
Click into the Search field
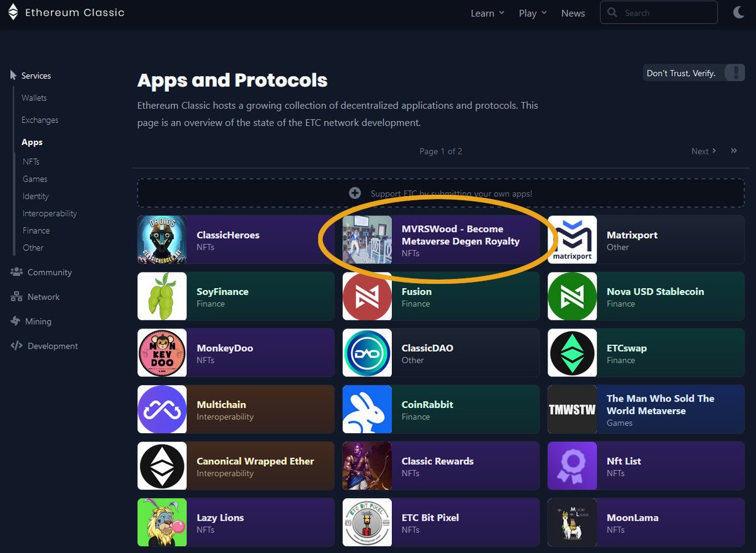coord(659,13)
